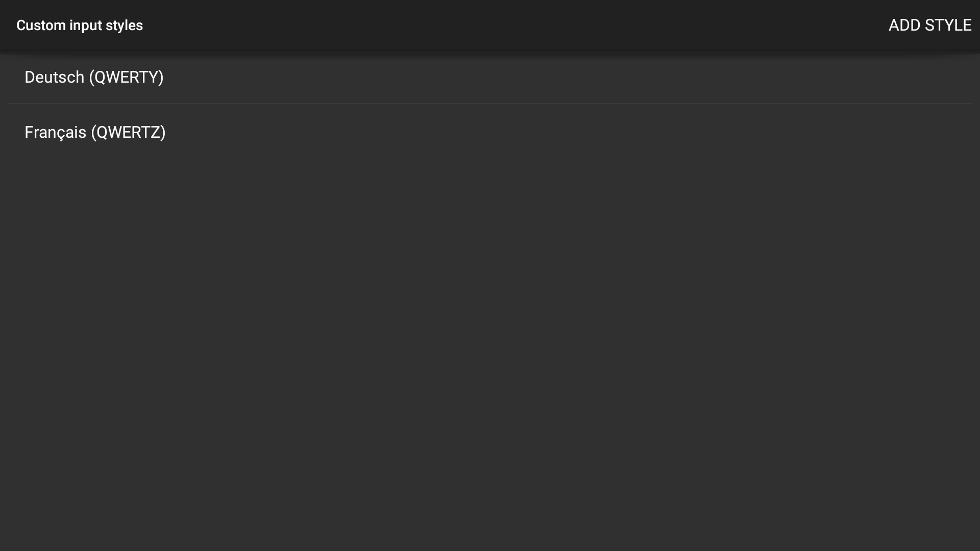980x551 pixels.
Task: Click the divider under Deutsch (QWERTY)
Action: 490,104
